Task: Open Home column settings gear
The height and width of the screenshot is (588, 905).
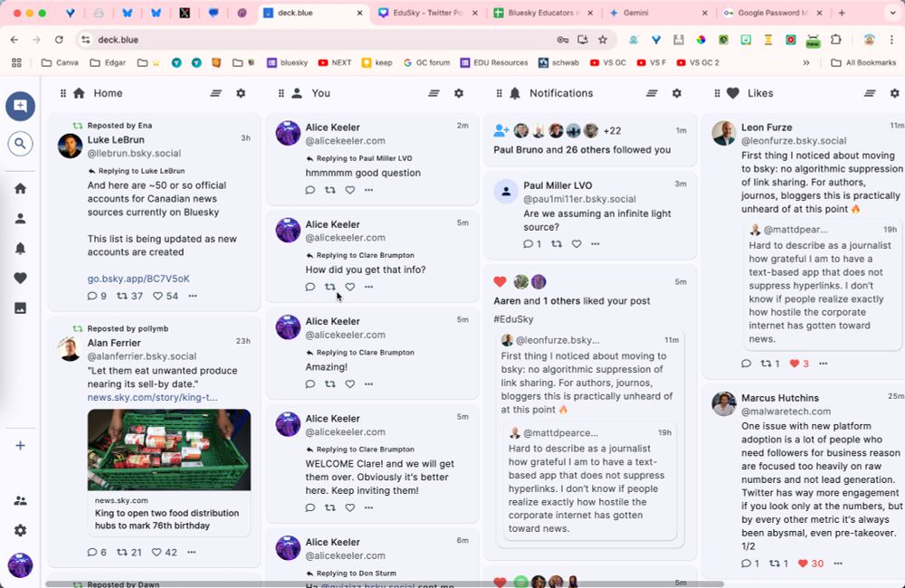Action: pos(241,93)
